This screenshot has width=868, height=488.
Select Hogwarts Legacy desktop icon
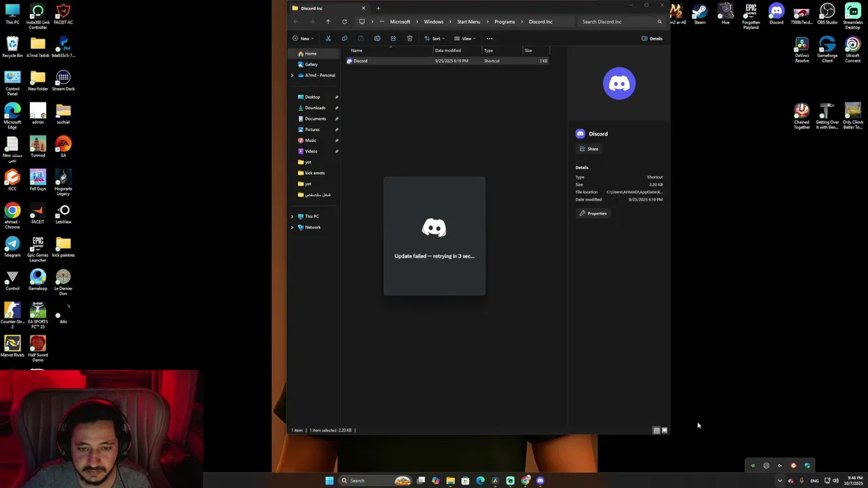[63, 183]
